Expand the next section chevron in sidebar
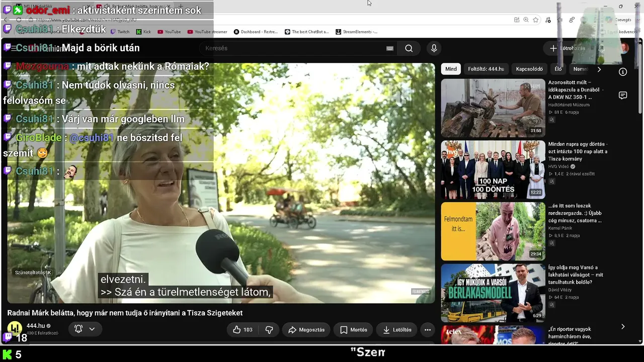 click(623, 327)
